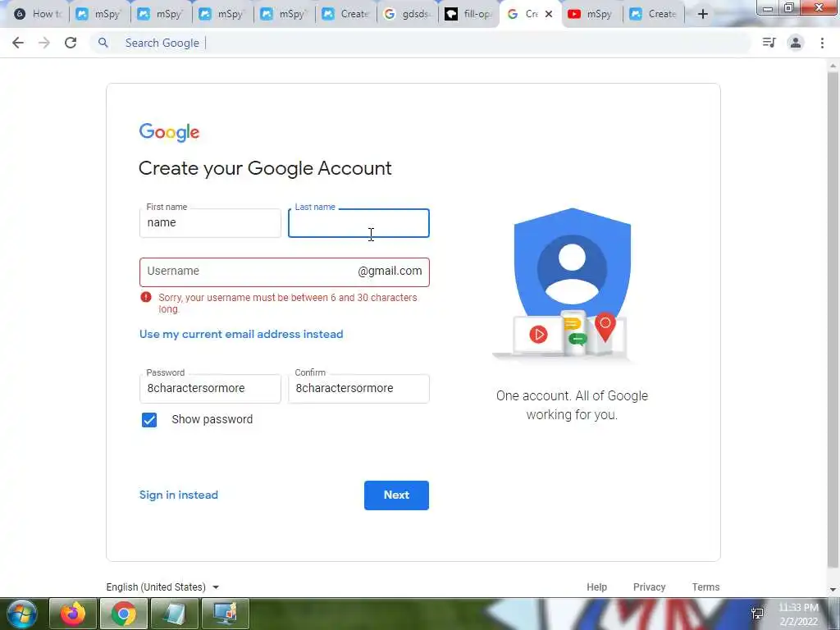Open a new tab with the plus button
Viewport: 840px width, 630px height.
point(703,14)
